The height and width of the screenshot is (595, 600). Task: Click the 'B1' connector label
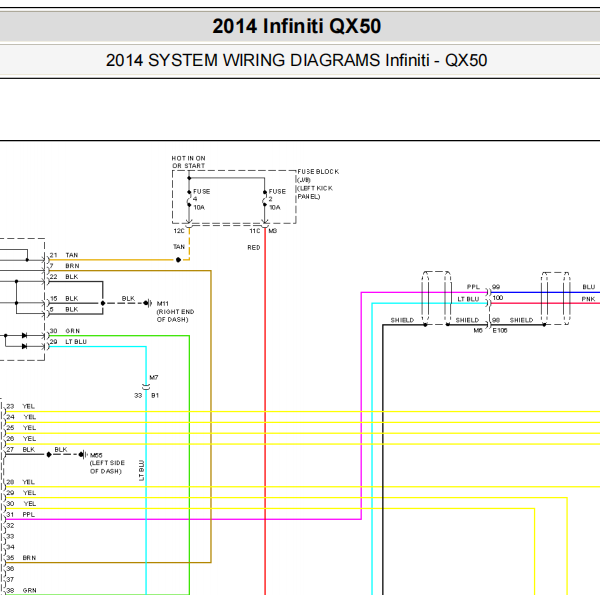coord(155,395)
